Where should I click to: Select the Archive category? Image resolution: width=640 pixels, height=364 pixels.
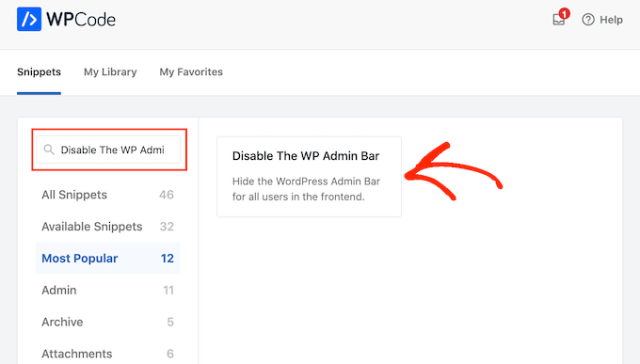pos(107,322)
